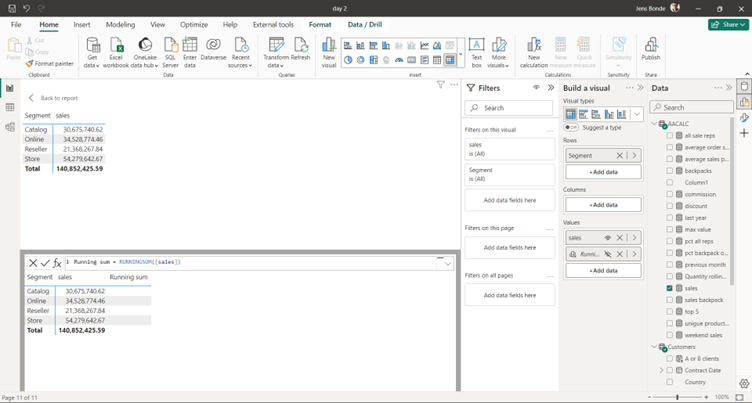The width and height of the screenshot is (752, 403).
Task: Switch to Report view in left sidebar
Action: [10, 88]
